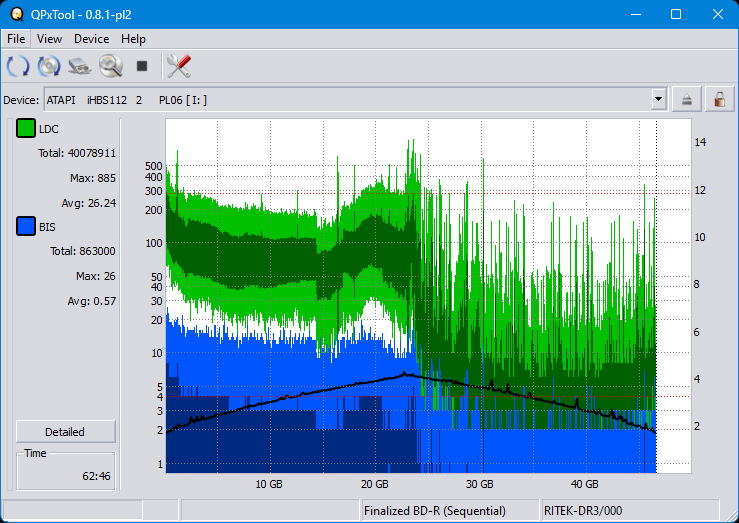Screen dimensions: 739x523
Task: Open settings via wrench and screwdriver icon
Action: tap(179, 67)
